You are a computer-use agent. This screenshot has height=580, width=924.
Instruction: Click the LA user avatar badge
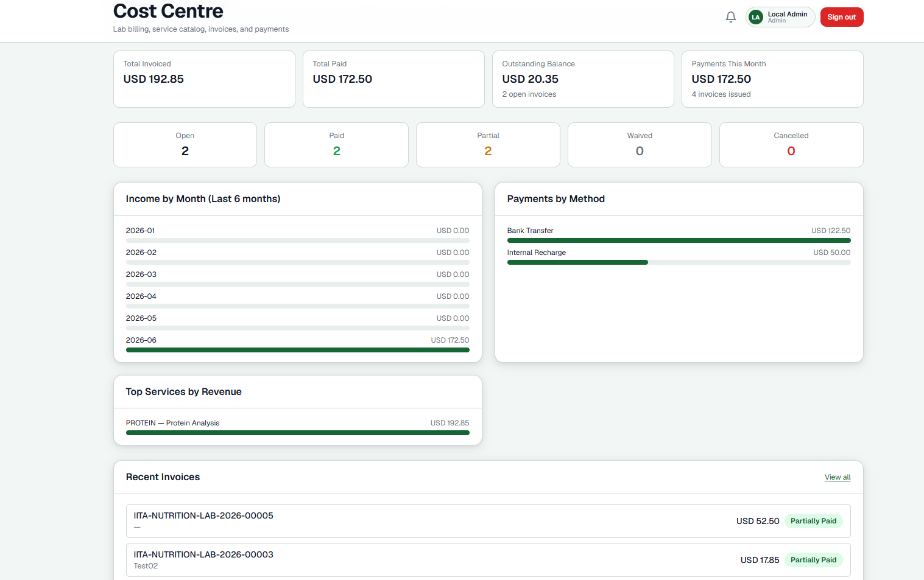pyautogui.click(x=756, y=17)
